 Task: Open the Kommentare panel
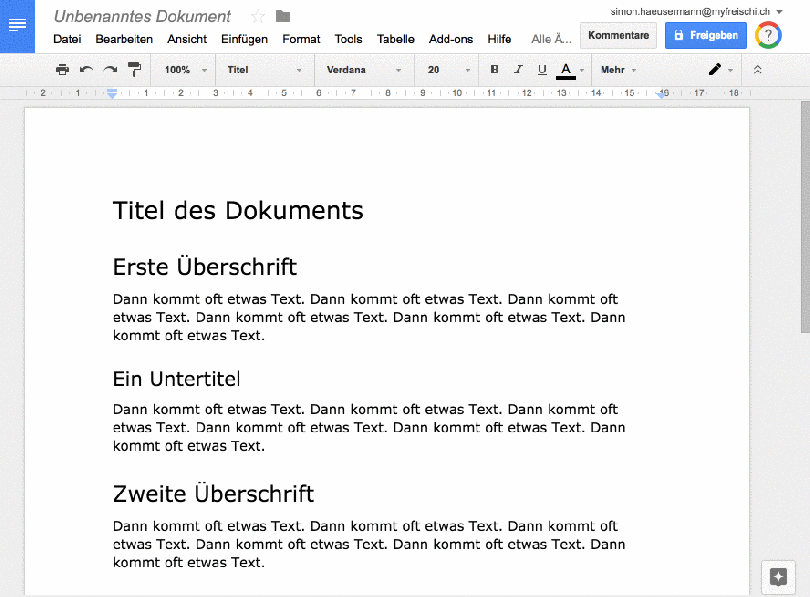(x=618, y=34)
